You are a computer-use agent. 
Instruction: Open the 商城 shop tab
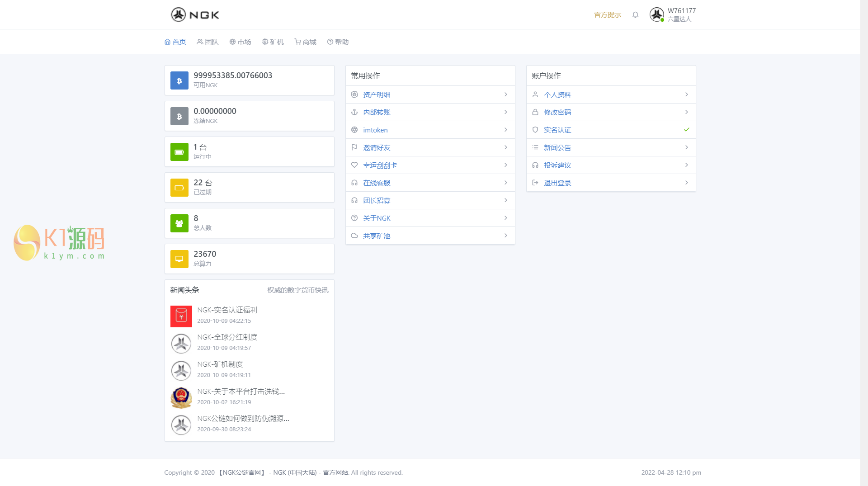click(305, 42)
